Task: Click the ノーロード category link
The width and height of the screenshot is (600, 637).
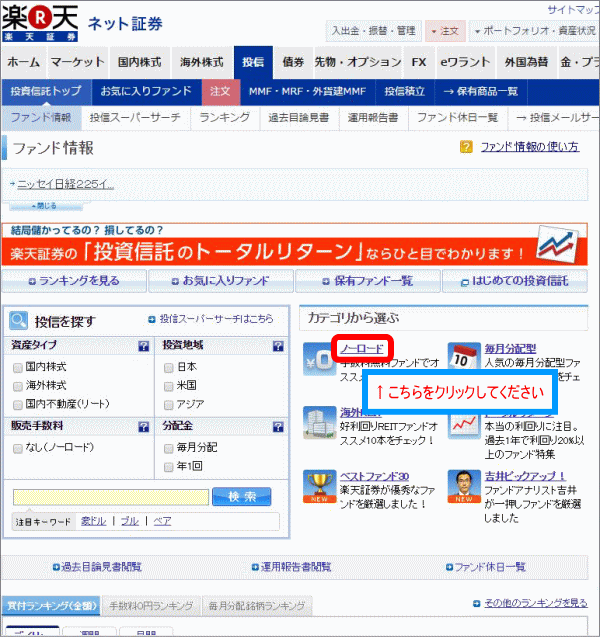Action: [x=362, y=349]
